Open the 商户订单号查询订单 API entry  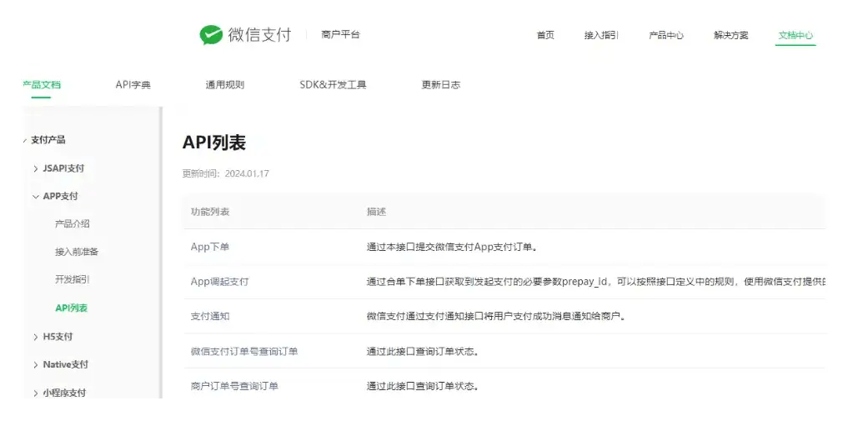pyautogui.click(x=234, y=386)
